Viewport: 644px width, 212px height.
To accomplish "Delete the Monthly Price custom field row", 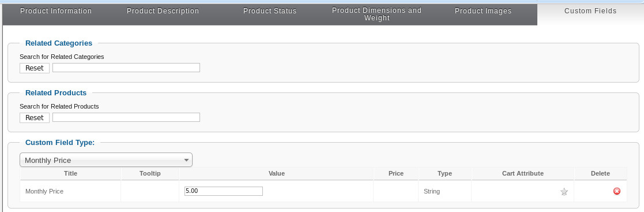I will point(616,191).
